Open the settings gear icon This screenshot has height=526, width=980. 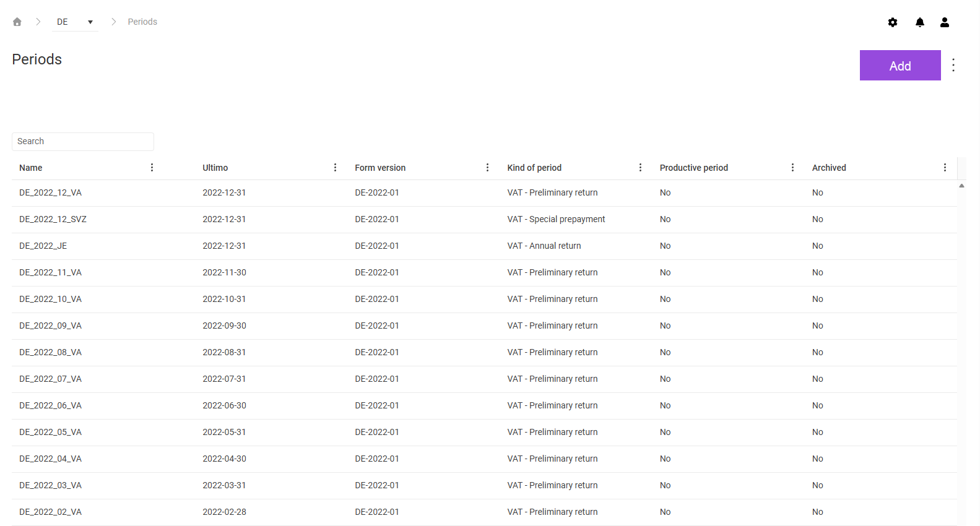(893, 22)
